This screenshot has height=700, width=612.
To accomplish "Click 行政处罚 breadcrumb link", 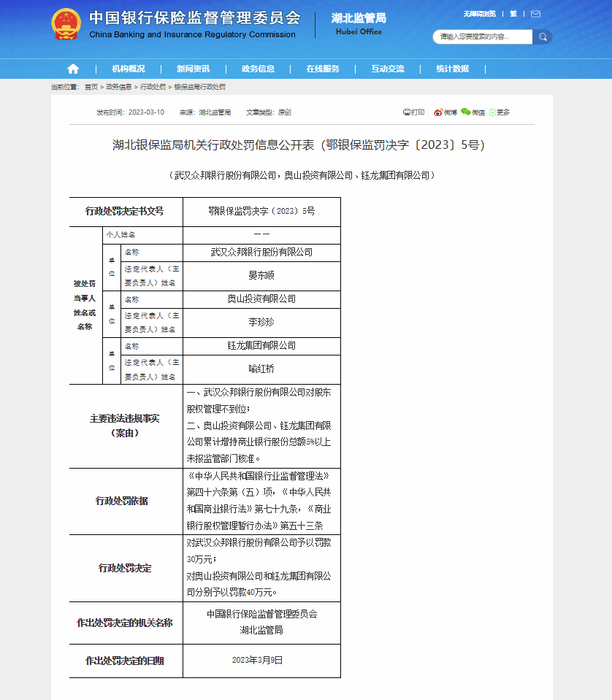I will tap(153, 87).
